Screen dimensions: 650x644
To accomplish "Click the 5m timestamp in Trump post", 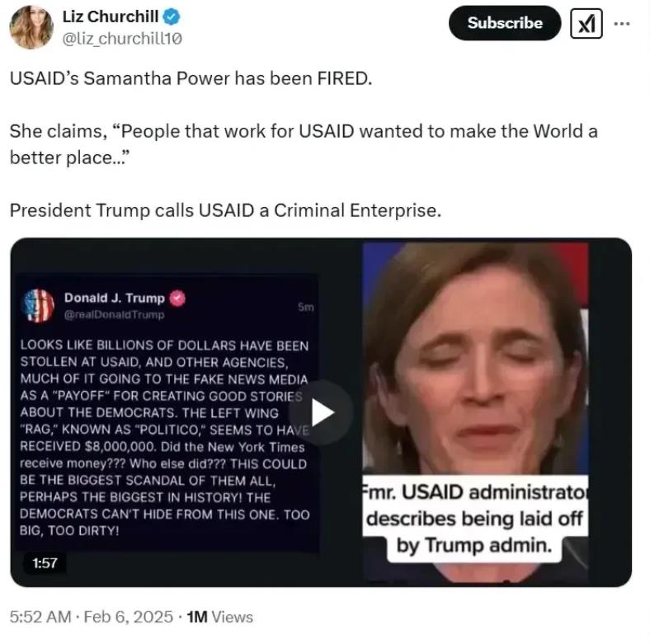I will [x=305, y=307].
